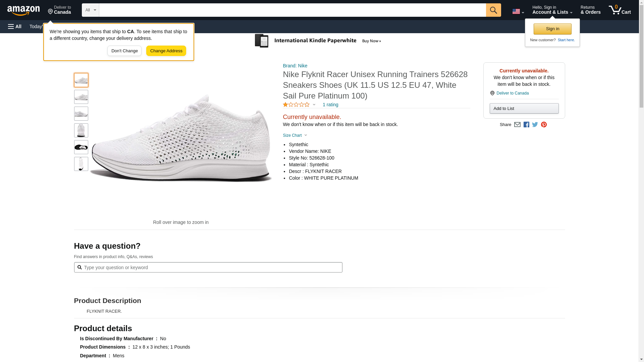
Task: Open the language flag selector
Action: click(x=518, y=11)
